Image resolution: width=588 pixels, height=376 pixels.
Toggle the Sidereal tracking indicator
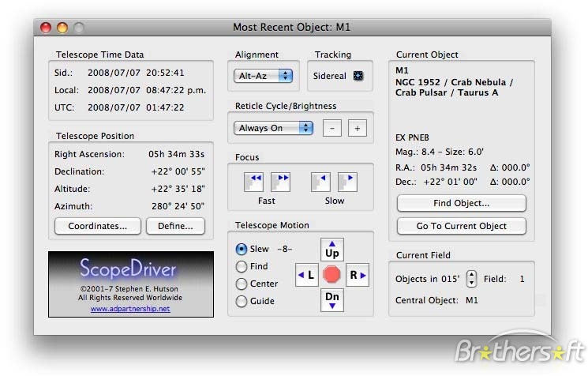coord(358,76)
